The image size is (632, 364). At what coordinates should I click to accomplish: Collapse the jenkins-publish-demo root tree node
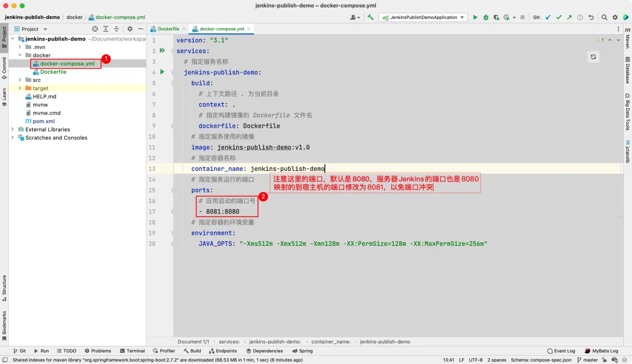tap(12, 39)
